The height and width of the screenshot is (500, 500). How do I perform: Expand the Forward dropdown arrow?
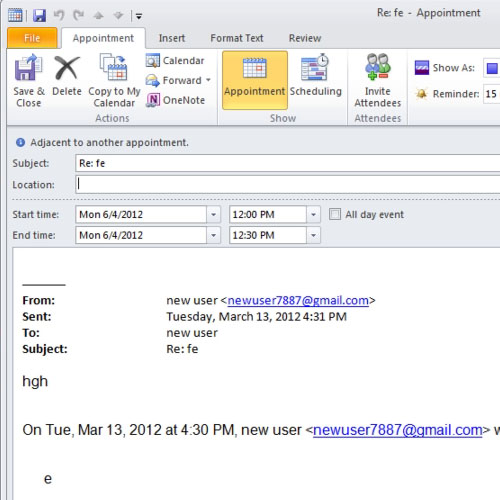click(x=208, y=80)
